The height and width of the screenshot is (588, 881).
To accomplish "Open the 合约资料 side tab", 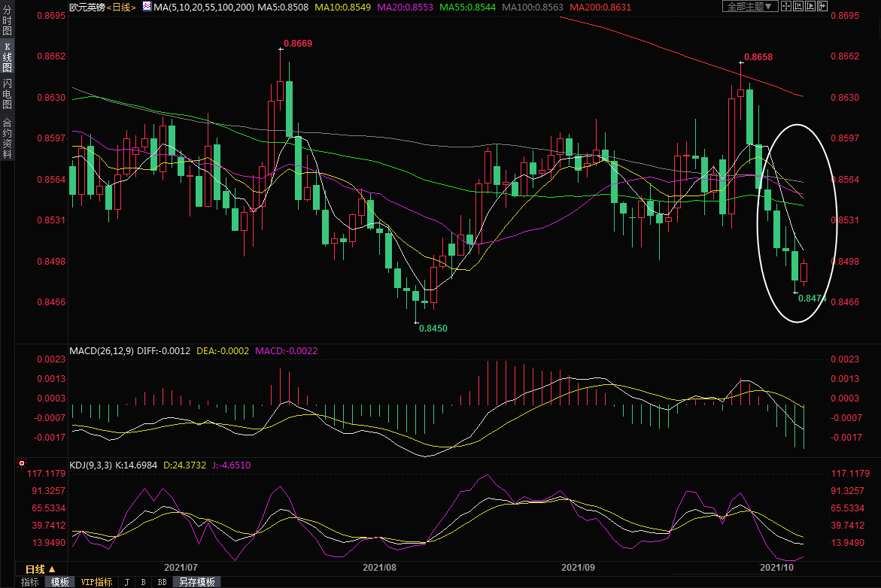I will [x=7, y=138].
